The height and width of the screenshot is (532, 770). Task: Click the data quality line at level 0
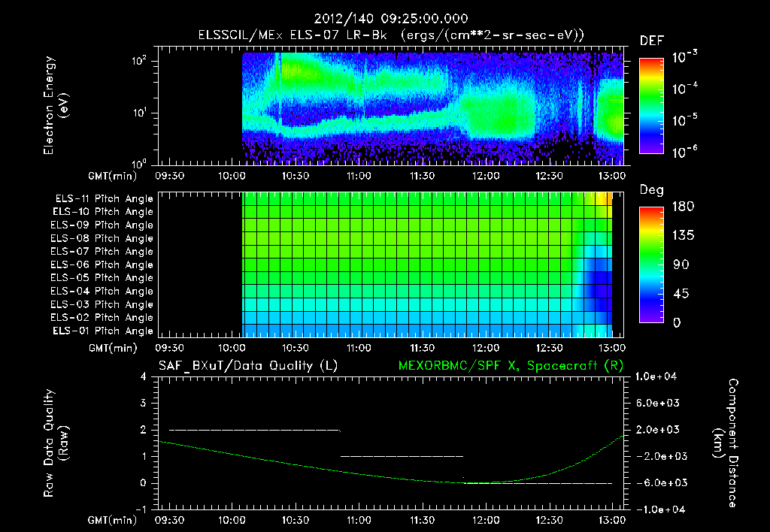(538, 483)
